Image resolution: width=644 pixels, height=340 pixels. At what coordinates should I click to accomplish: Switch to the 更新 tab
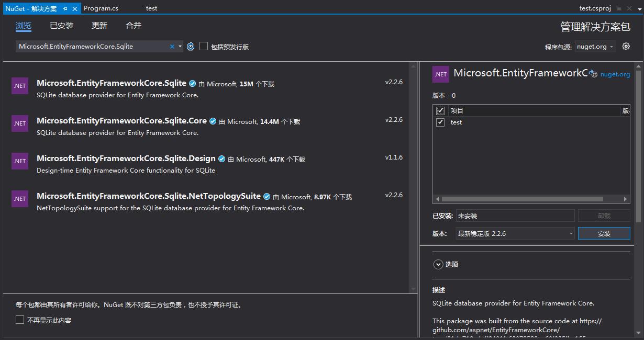99,25
